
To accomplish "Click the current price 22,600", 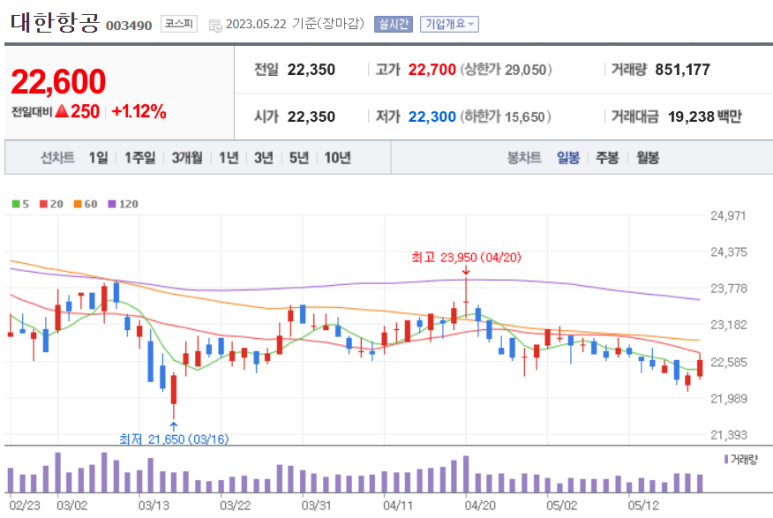I will coord(58,81).
